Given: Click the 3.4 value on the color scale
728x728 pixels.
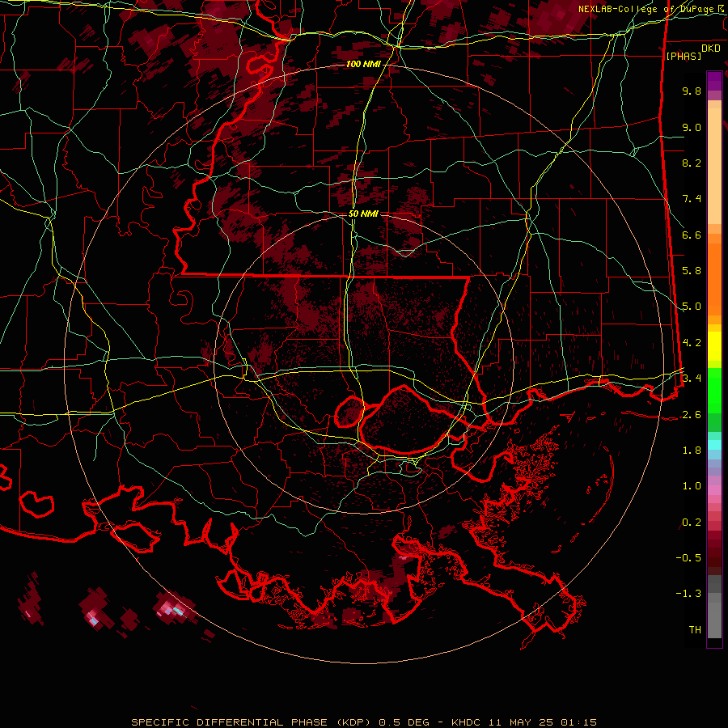Looking at the screenshot, I should coord(692,379).
